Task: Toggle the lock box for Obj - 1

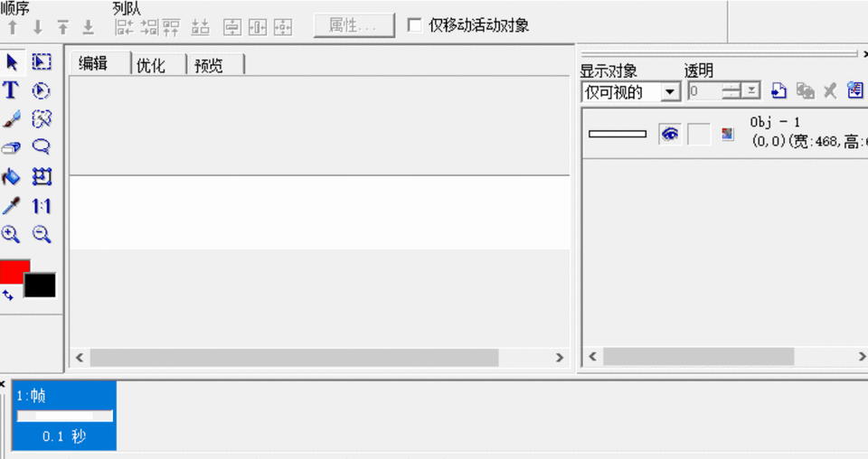Action: 699,135
